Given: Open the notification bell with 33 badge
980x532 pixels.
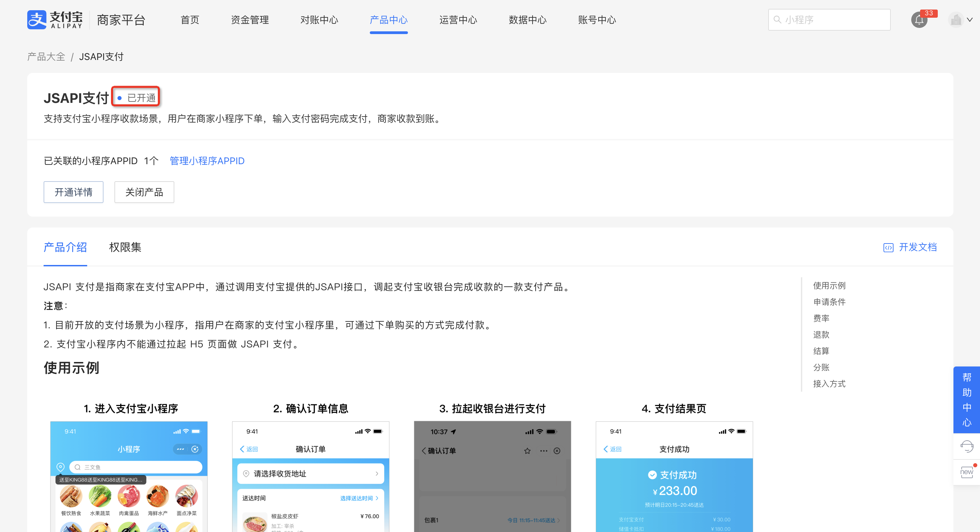Looking at the screenshot, I should (919, 20).
